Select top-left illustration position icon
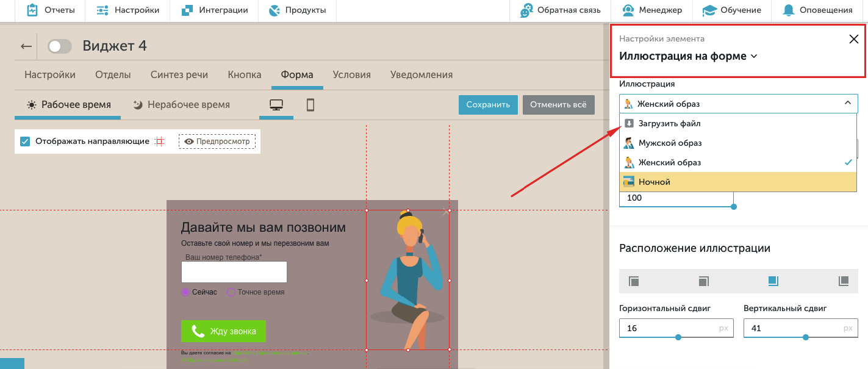868x369 pixels. (x=634, y=281)
